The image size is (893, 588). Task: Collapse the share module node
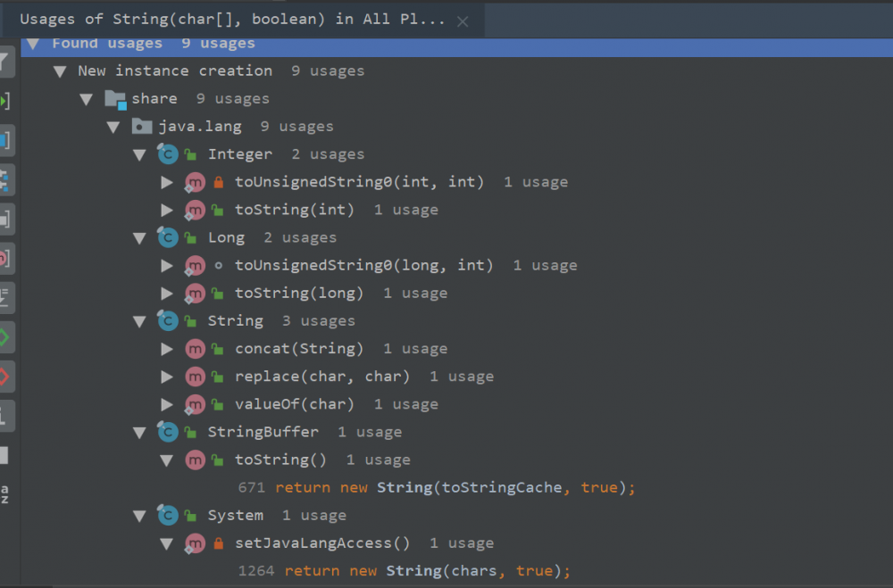click(87, 100)
